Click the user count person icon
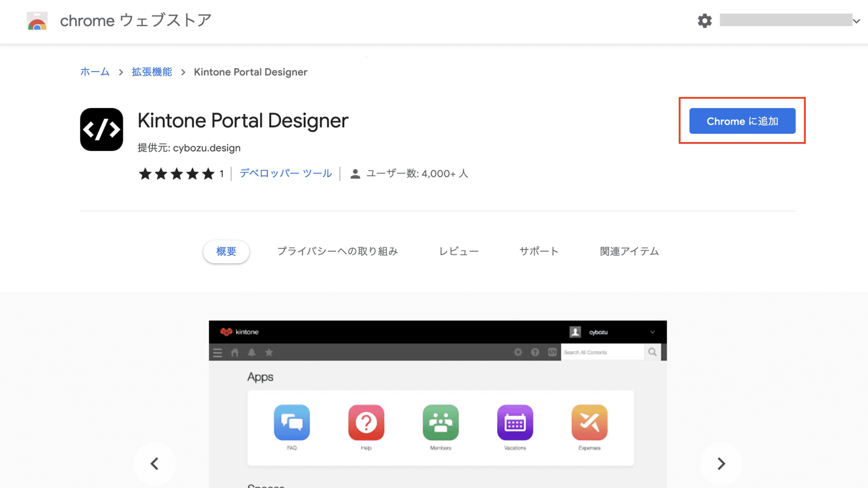Screen dimensions: 868x488 [355, 174]
